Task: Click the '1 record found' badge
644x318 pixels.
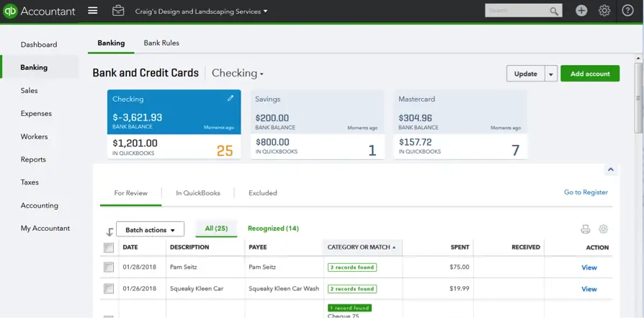Action: (349, 308)
